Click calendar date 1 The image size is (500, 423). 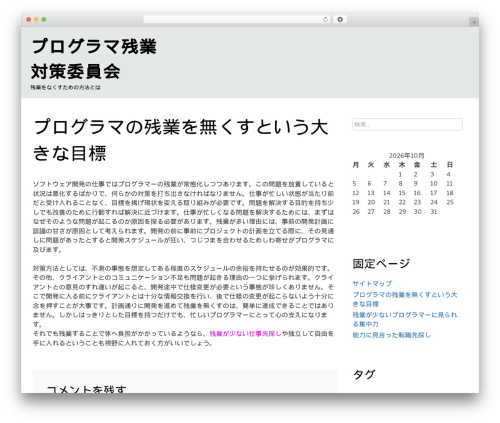tap(400, 174)
